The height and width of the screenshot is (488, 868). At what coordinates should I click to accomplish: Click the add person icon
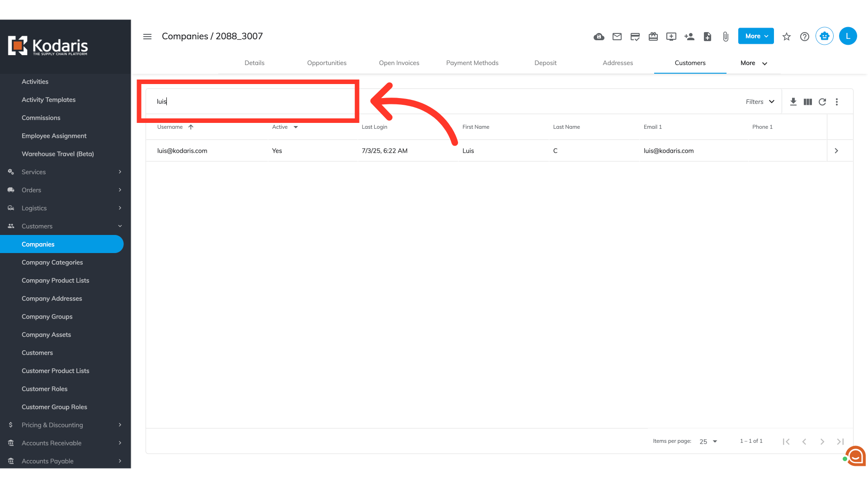pyautogui.click(x=689, y=37)
